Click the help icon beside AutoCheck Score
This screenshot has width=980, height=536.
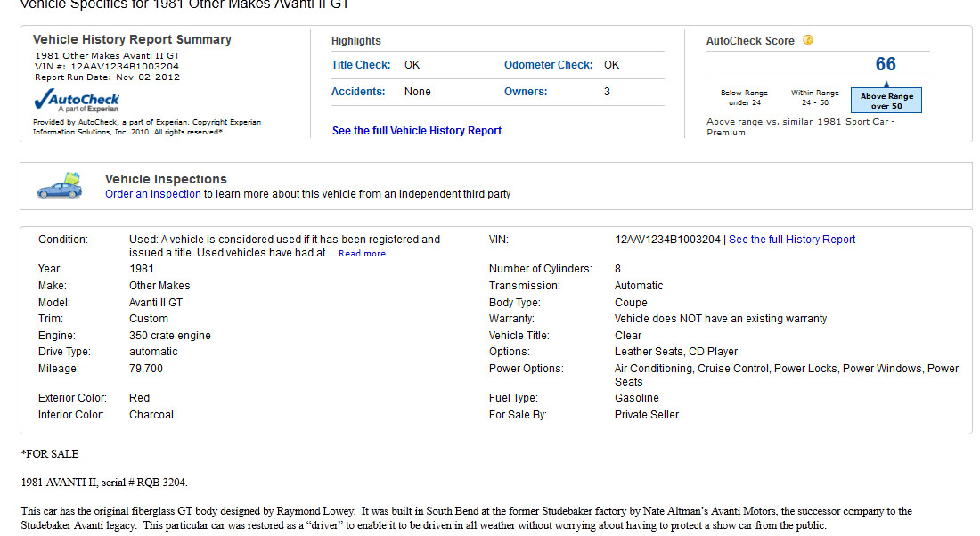click(x=807, y=40)
